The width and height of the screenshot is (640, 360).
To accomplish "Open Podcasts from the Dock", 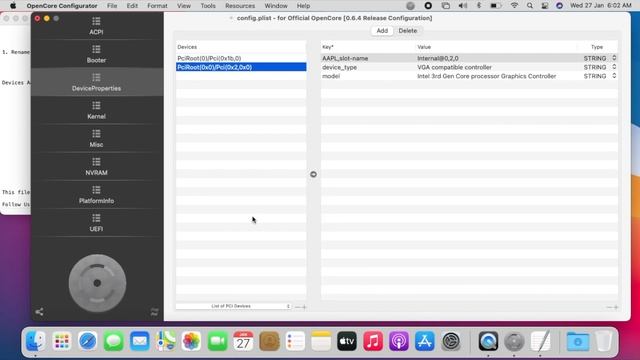I will click(399, 341).
